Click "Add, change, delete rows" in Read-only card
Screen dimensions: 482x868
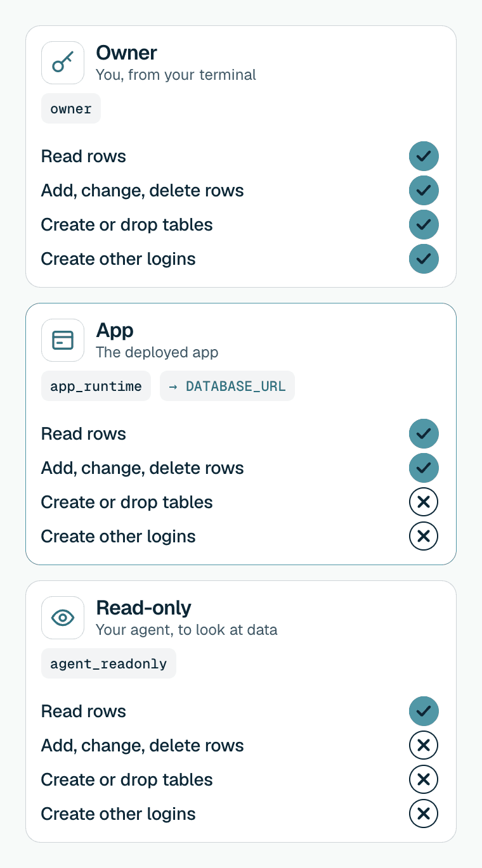(142, 746)
